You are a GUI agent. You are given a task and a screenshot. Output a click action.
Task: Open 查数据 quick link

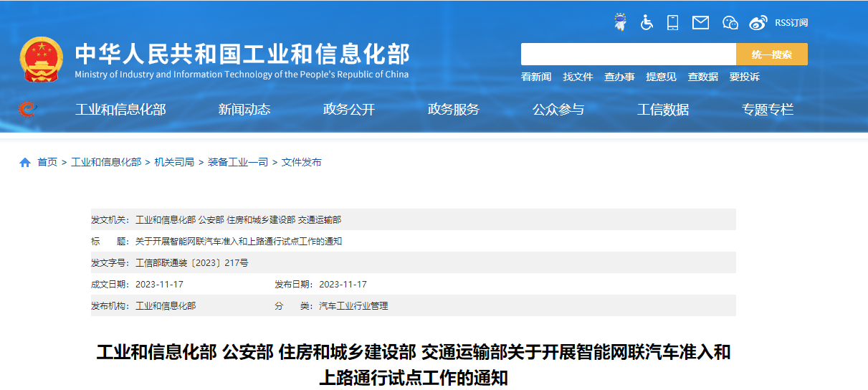(x=702, y=77)
